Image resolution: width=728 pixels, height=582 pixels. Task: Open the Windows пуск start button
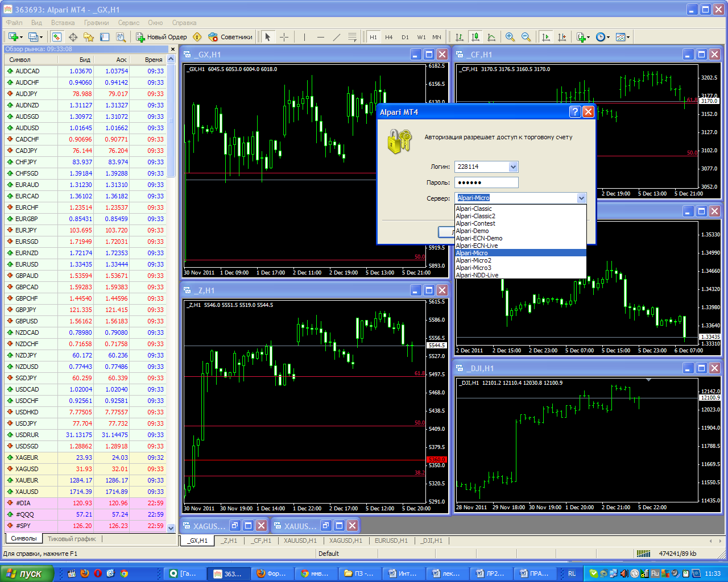(x=27, y=573)
